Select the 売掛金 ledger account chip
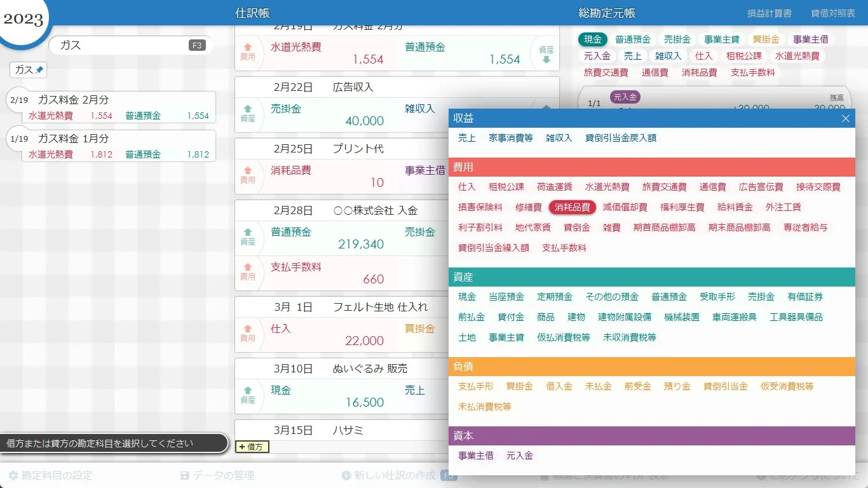This screenshot has width=868, height=488. [x=677, y=39]
